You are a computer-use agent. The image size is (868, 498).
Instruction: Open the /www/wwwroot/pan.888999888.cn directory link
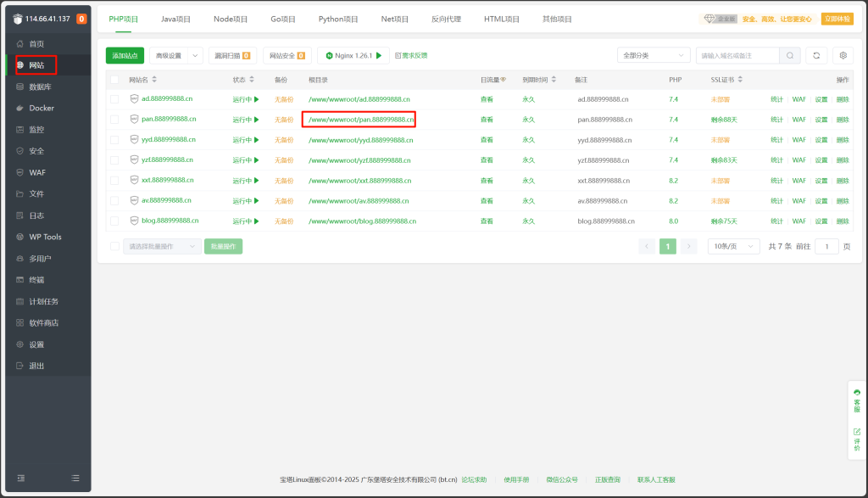click(x=360, y=120)
